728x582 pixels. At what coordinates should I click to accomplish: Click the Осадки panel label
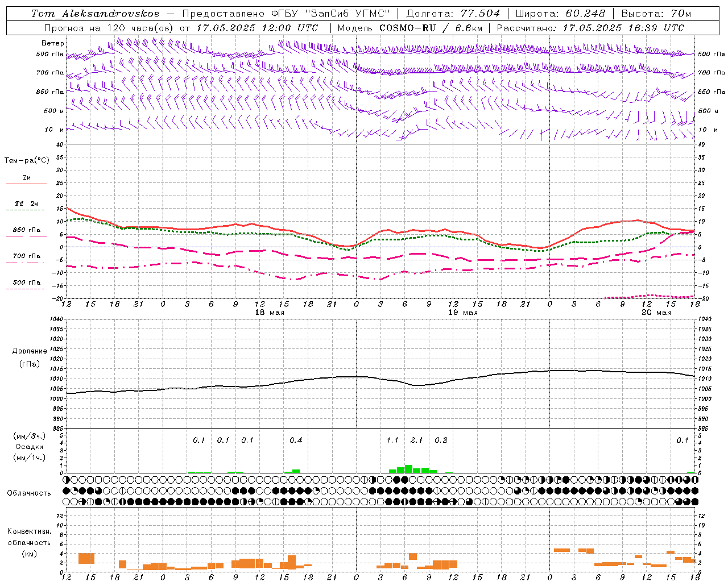[x=29, y=447]
